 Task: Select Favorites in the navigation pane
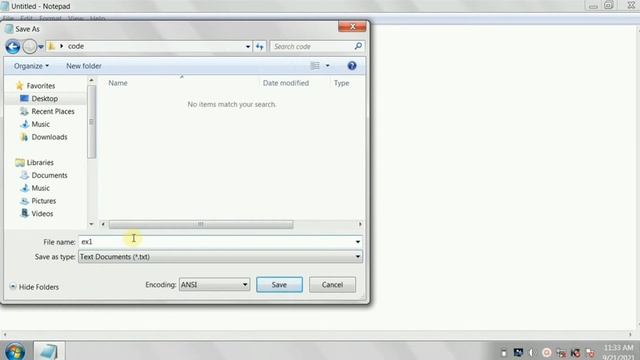coord(40,86)
